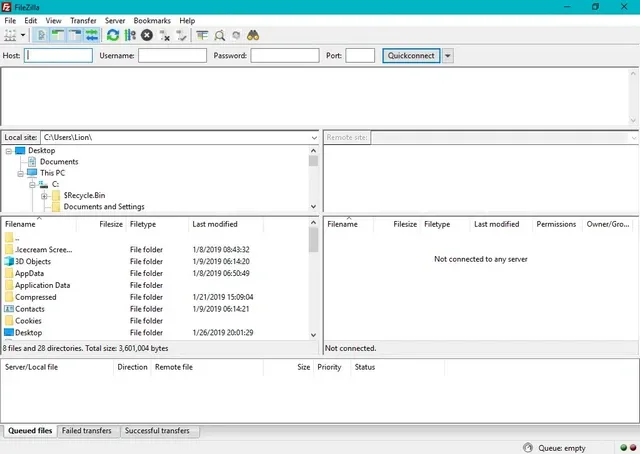Toggle directory comparison

[x=220, y=36]
